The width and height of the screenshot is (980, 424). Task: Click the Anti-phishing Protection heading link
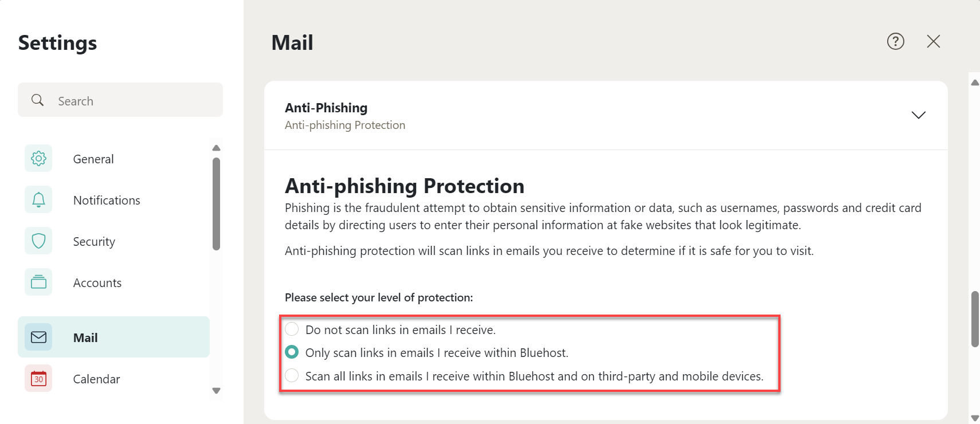(x=344, y=124)
